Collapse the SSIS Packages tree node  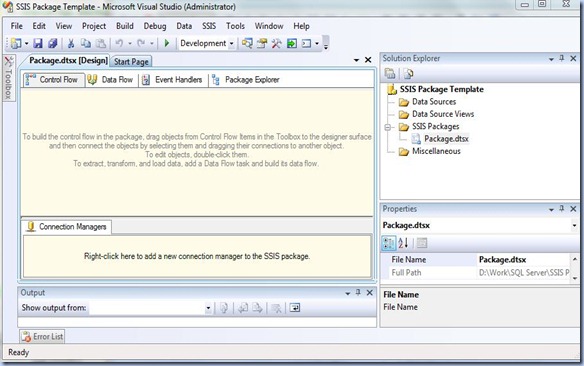coord(388,127)
